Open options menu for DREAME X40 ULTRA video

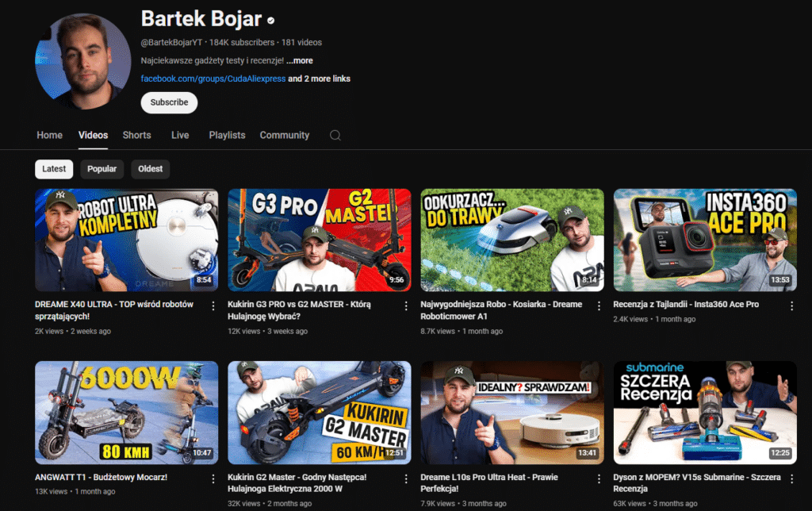click(x=213, y=305)
